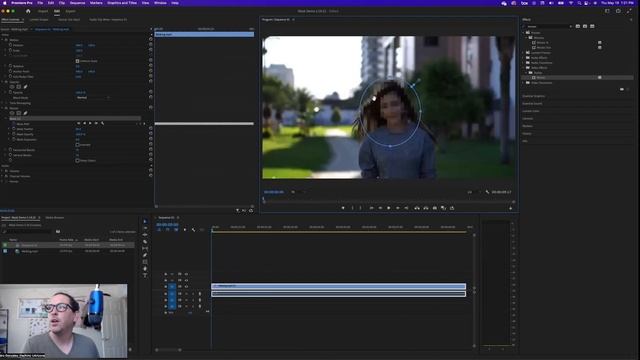Select the Ripple Edit tool
640x360 pixels.
click(x=145, y=235)
